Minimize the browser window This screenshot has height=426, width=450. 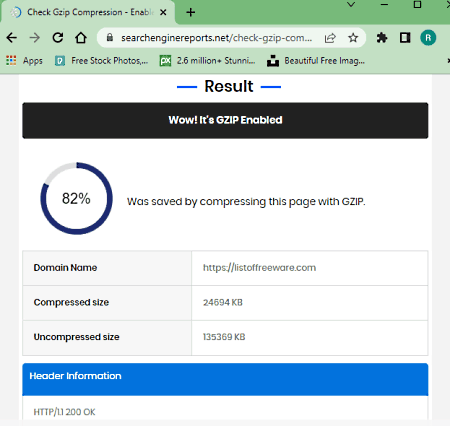coord(384,5)
